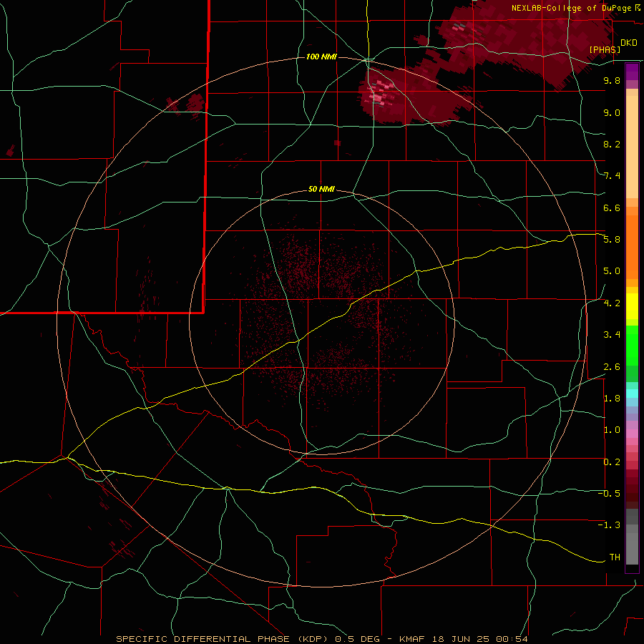Click the TH threshold label on the scale
The image size is (644, 644).
tap(615, 557)
